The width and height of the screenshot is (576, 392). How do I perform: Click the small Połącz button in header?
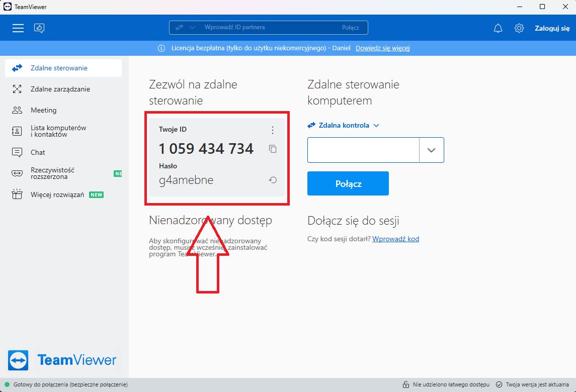click(x=351, y=28)
